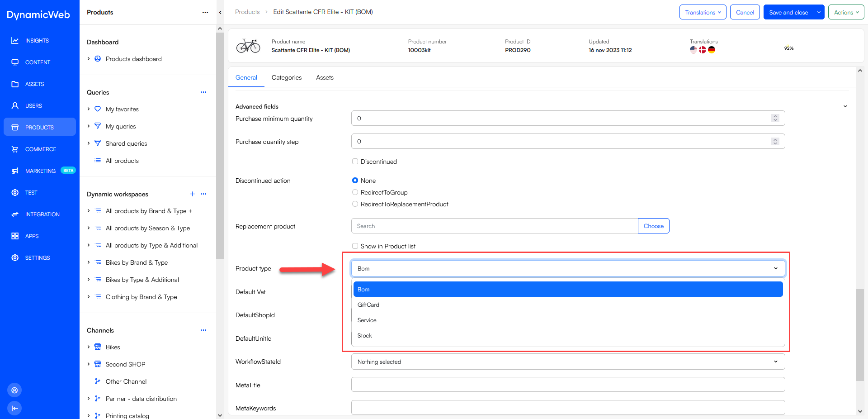Viewport: 868px width, 419px height.
Task: Expand Shared queries node
Action: tap(89, 143)
